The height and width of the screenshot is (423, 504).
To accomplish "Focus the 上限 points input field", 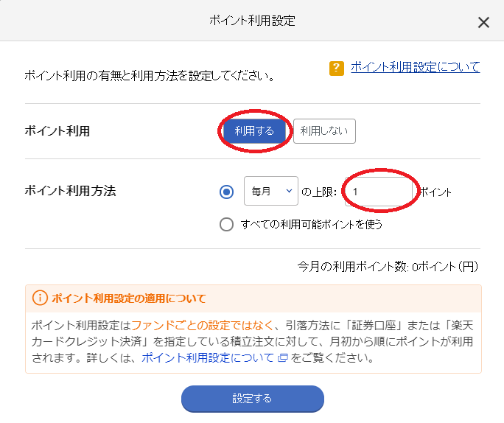I will (x=379, y=192).
